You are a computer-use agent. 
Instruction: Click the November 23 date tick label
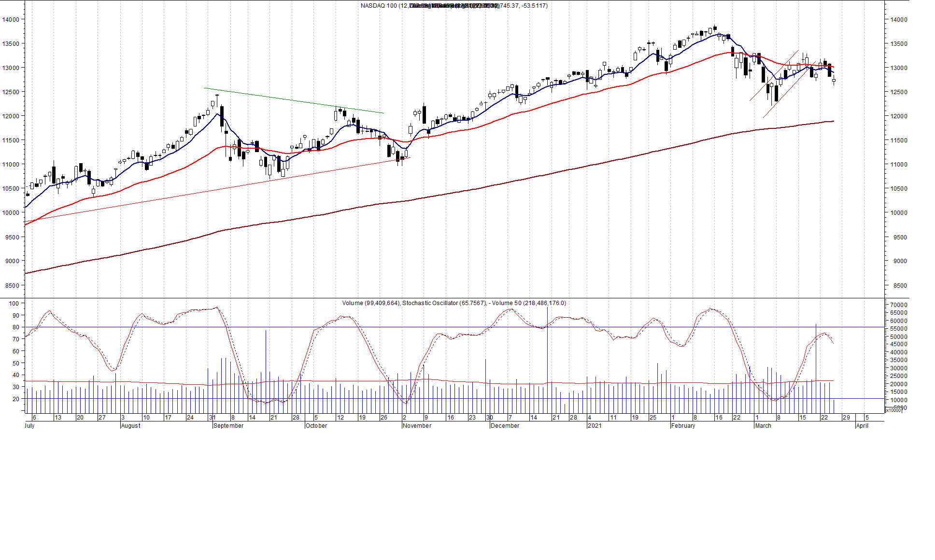point(472,418)
